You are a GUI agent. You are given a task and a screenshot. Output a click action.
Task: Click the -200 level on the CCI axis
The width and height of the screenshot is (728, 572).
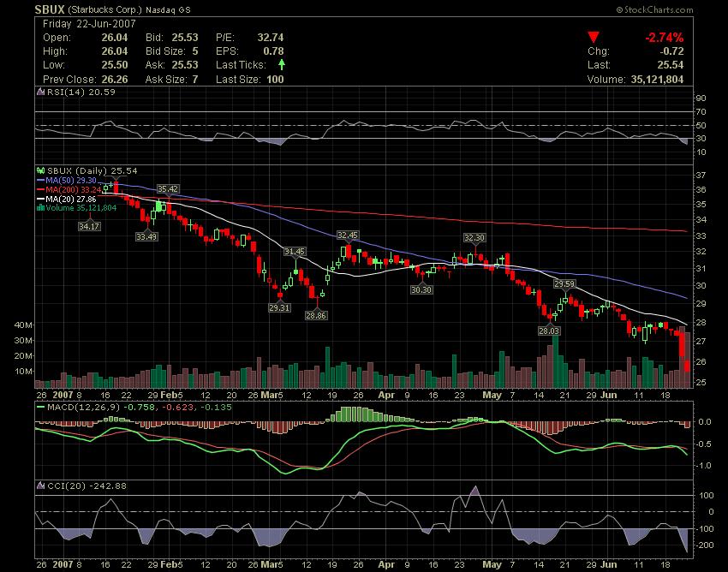[704, 545]
